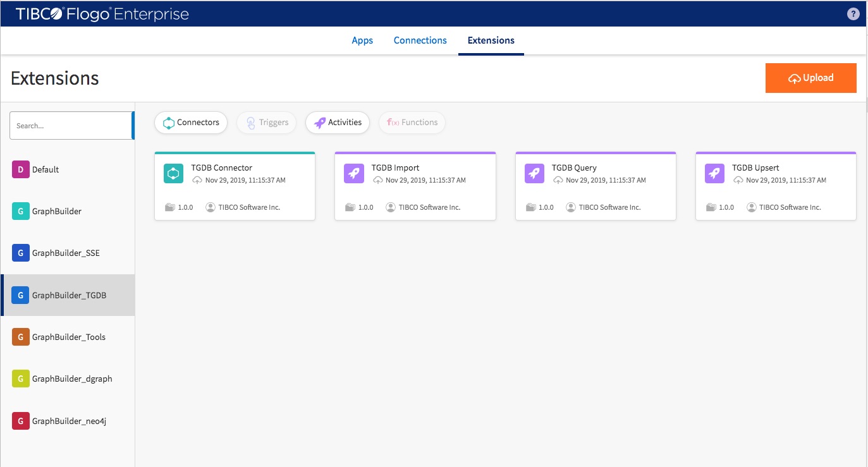Click the TIBCO Flogo Enterprise logo
Screen dimensions: 868x467
(x=102, y=14)
